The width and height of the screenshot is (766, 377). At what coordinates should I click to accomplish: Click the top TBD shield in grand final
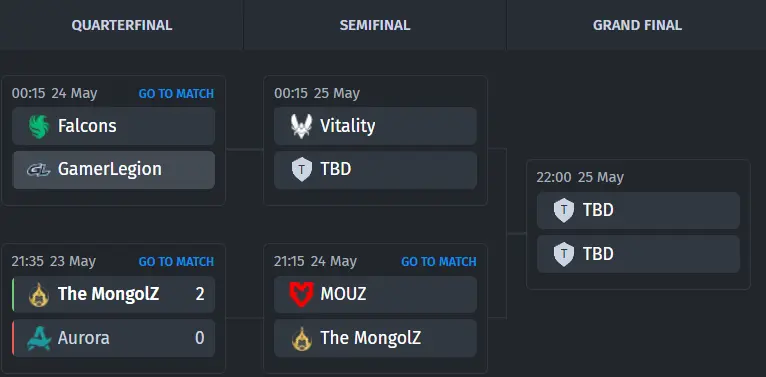point(564,210)
